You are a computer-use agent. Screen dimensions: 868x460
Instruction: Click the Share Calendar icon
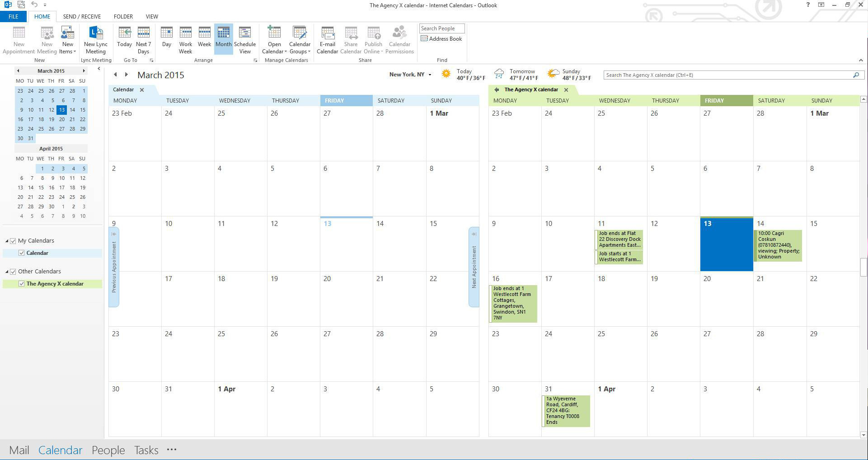pyautogui.click(x=351, y=40)
